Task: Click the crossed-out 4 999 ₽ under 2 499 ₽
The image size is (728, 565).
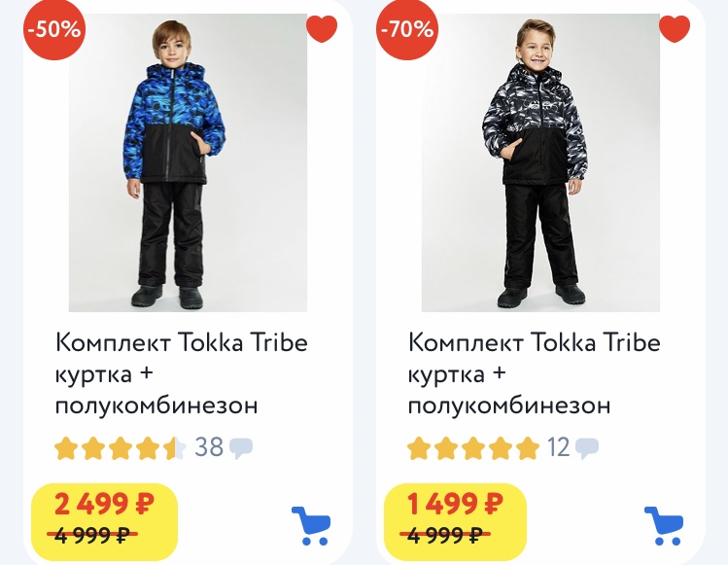Action: [95, 534]
